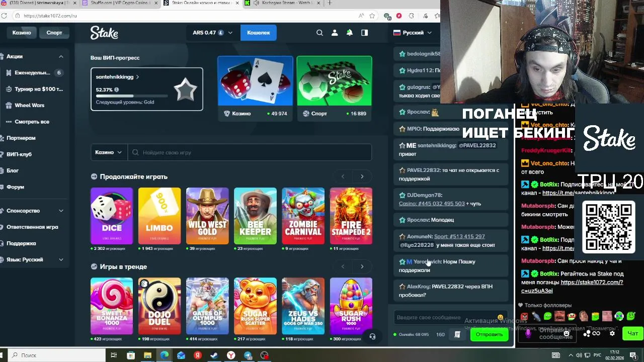Click the purple microphone icon in stream chat
644x362 pixels.
[528, 333]
